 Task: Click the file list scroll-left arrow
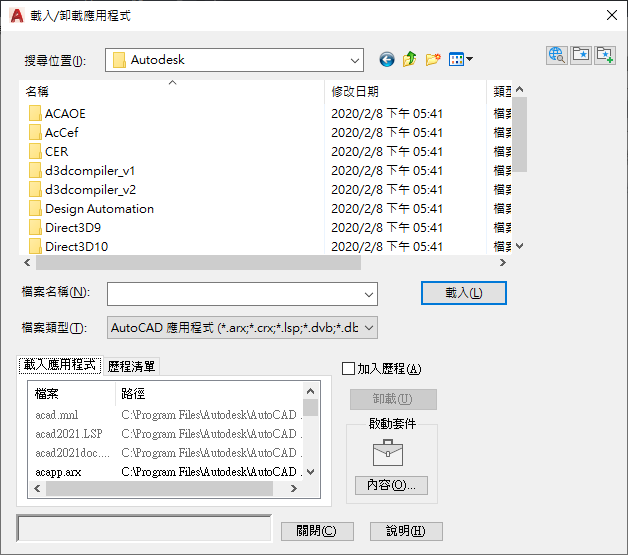tap(27, 263)
